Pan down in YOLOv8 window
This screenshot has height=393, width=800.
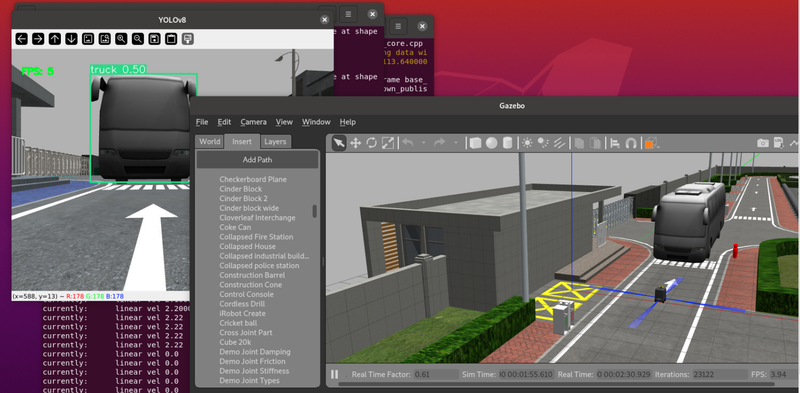[x=71, y=39]
